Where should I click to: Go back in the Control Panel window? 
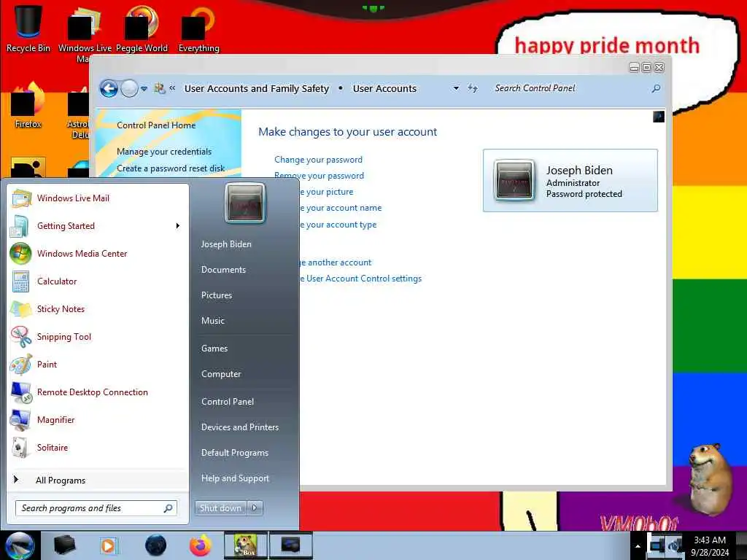pyautogui.click(x=109, y=88)
